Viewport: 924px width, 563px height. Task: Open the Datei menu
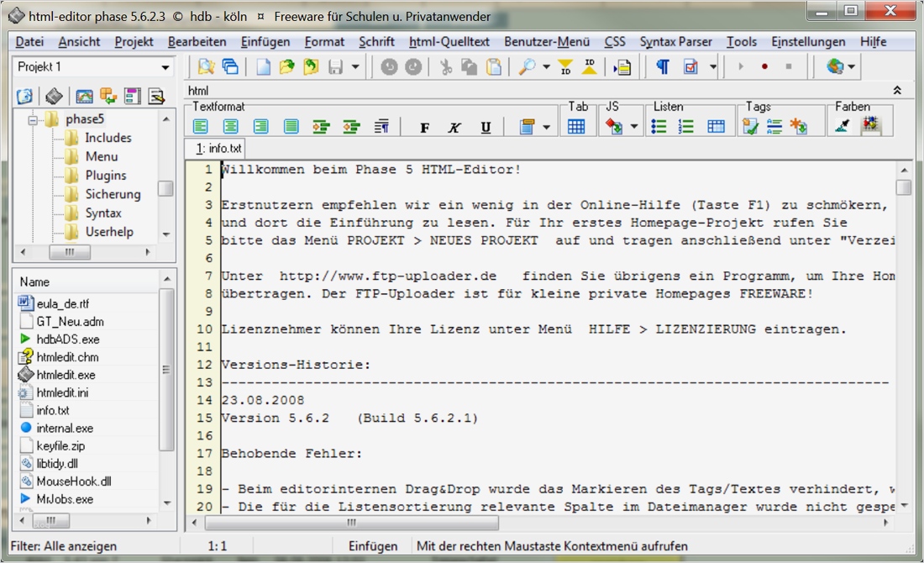pos(29,42)
